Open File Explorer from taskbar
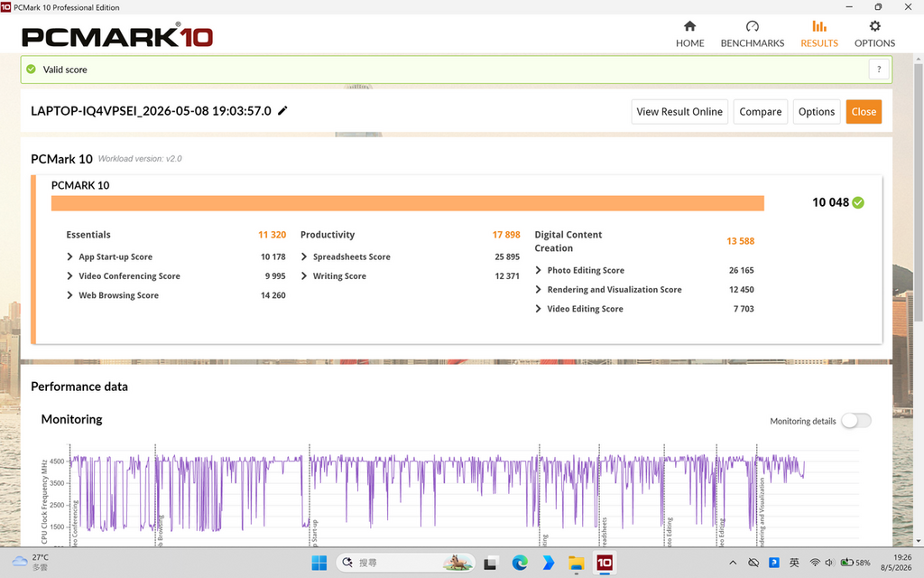The height and width of the screenshot is (578, 924). [x=576, y=564]
